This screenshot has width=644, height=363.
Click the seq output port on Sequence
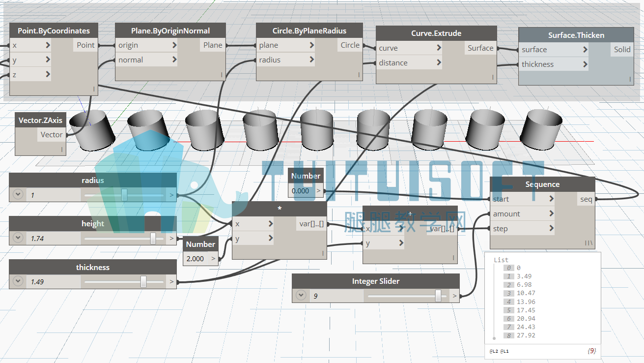[x=587, y=199]
